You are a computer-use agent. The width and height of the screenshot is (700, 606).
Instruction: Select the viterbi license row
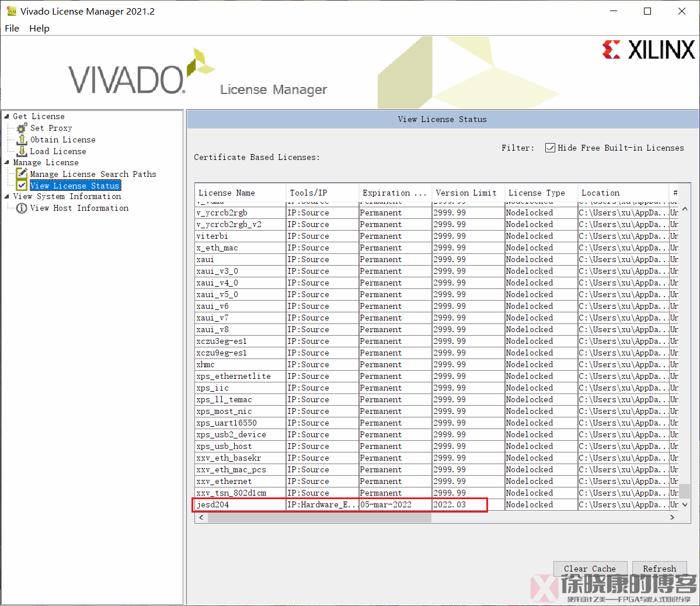tap(437, 236)
